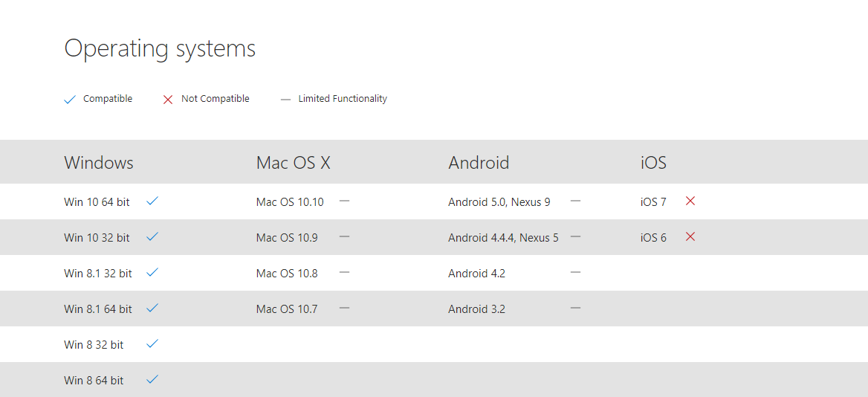Click the Win 8.1 64 bit text
The image size is (868, 397).
[98, 309]
